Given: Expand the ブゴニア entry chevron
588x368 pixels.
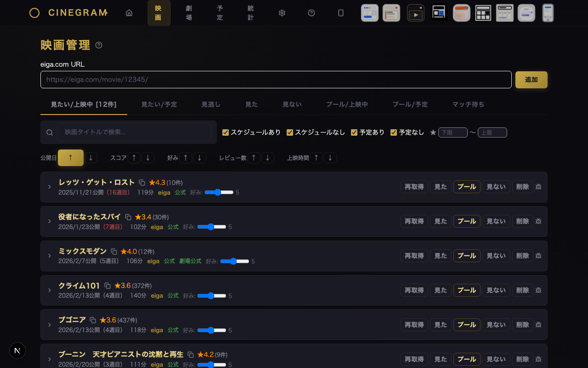Looking at the screenshot, I should point(50,325).
